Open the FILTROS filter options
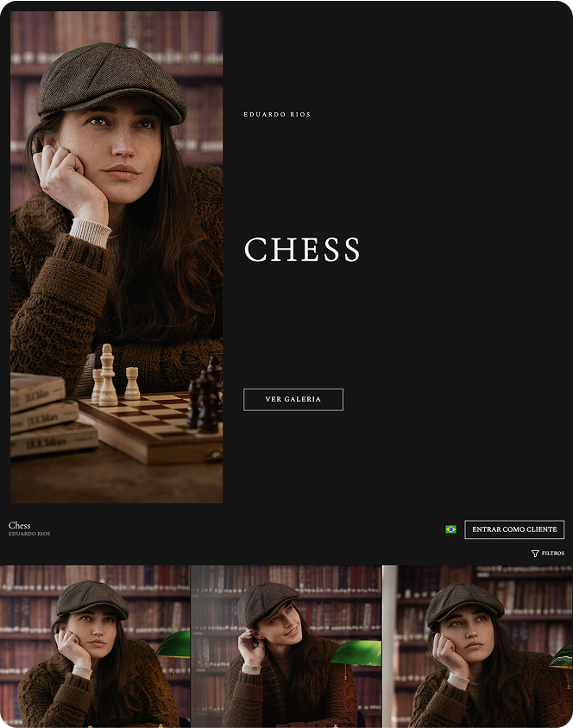 click(548, 554)
